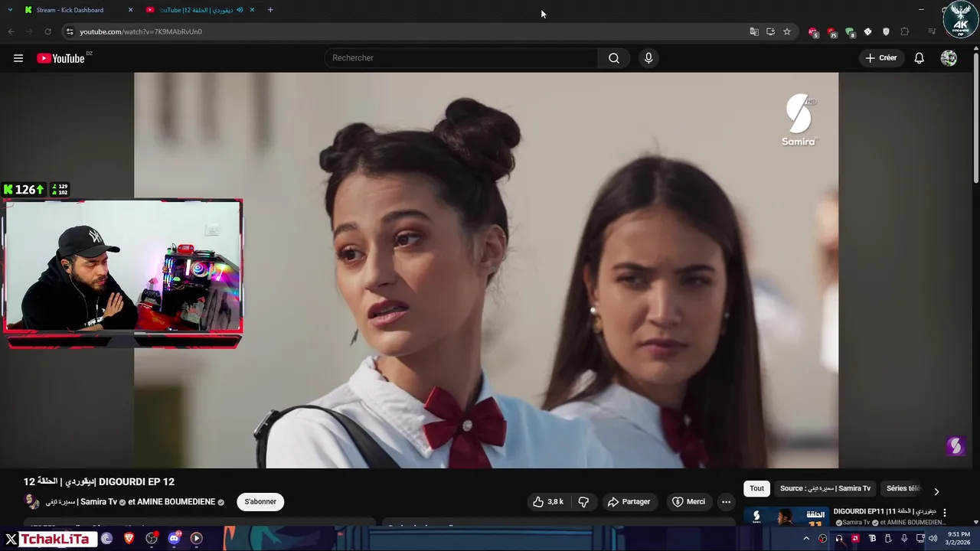Open YouTube notifications bell
The image size is (980, 551).
pyautogui.click(x=919, y=58)
